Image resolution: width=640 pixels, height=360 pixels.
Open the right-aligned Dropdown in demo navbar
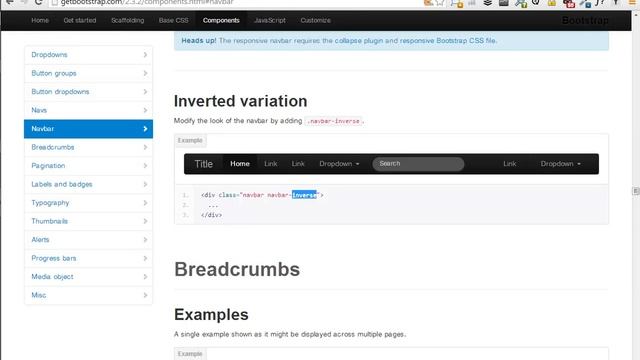click(560, 164)
